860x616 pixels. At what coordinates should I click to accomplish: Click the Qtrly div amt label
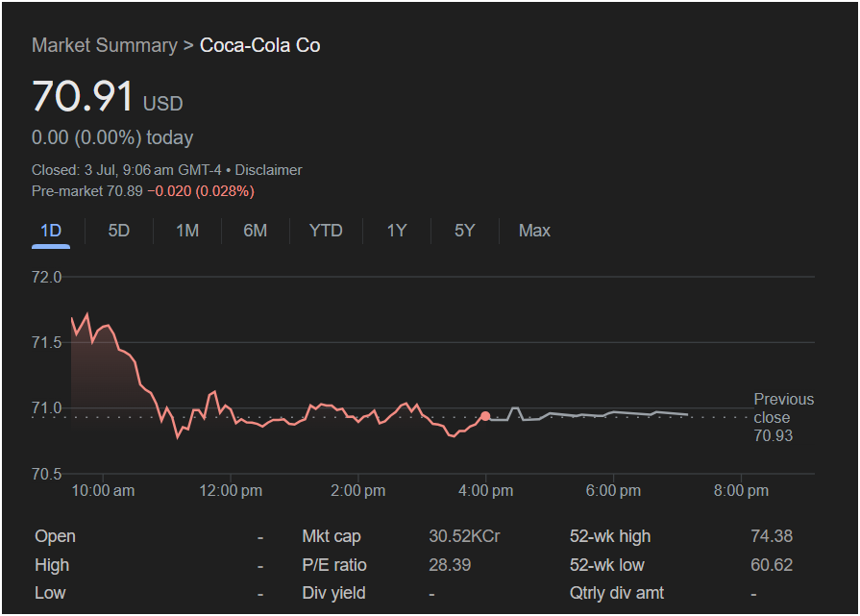click(x=617, y=594)
